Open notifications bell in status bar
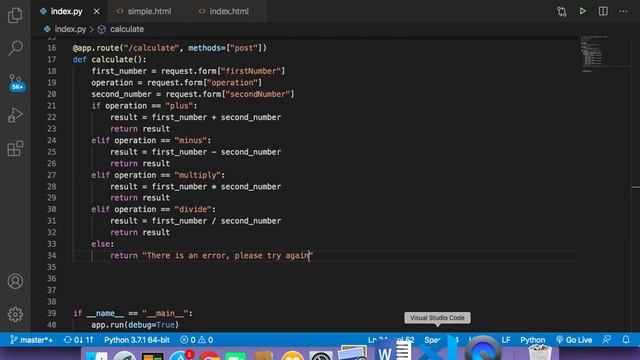The height and width of the screenshot is (360, 640). [626, 340]
